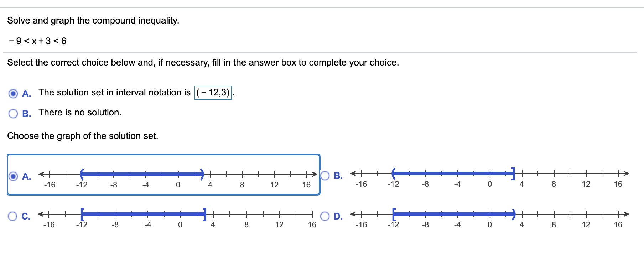Choose the 'There is no solution' radio button
Screen dimensions: 644x253
coord(13,114)
